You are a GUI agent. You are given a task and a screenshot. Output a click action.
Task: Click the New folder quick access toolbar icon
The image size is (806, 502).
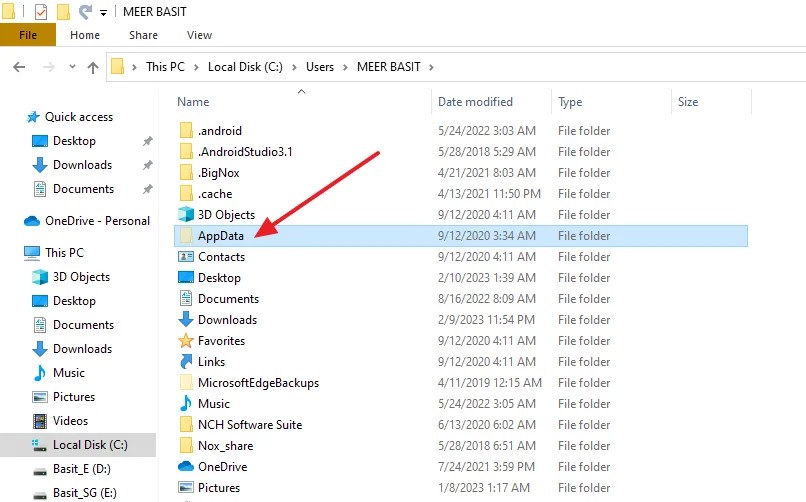tap(63, 11)
